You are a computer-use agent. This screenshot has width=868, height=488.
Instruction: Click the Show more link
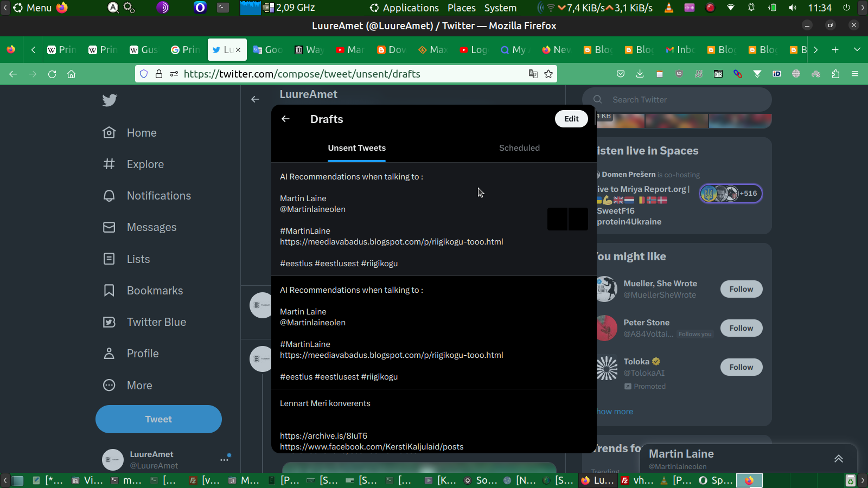[x=615, y=412]
